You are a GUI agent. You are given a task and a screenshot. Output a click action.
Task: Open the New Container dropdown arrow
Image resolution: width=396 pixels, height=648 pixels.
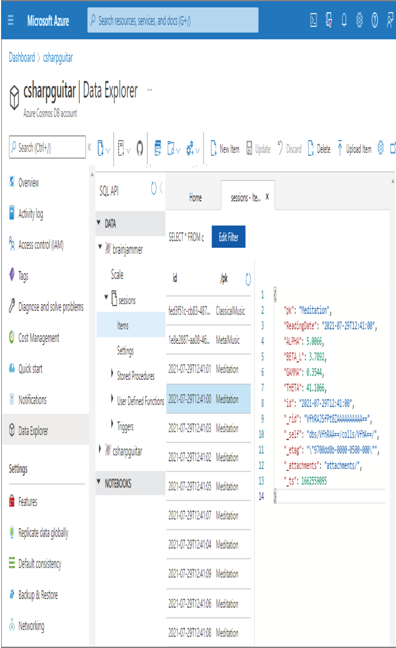point(108,150)
